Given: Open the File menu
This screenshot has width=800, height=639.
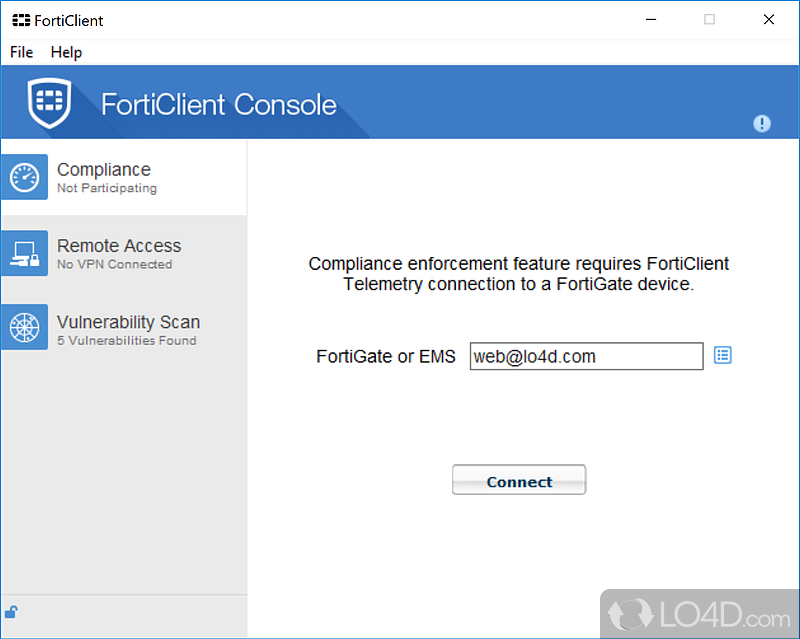Looking at the screenshot, I should point(21,52).
